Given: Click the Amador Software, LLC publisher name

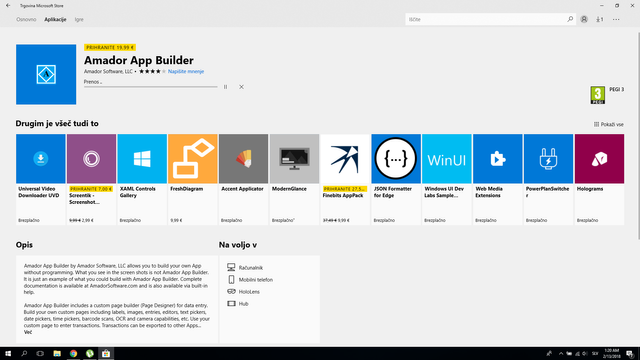Looking at the screenshot, I should pos(108,71).
